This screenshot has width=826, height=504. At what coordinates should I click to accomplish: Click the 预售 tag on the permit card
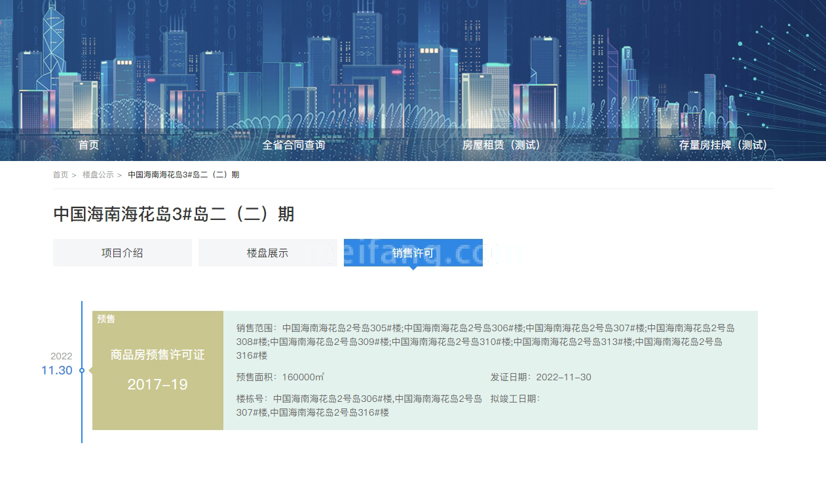tap(106, 319)
